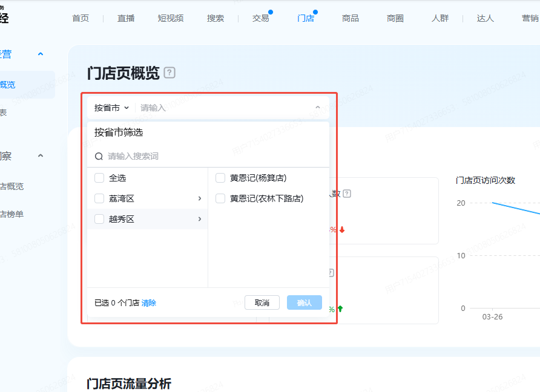Click the 确认 button
Screen dimensions: 540x392
coord(304,302)
